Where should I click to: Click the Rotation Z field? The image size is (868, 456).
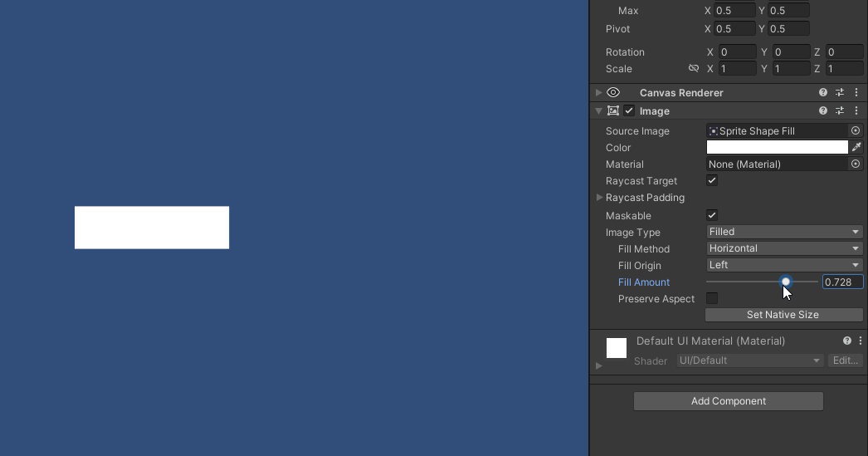844,52
